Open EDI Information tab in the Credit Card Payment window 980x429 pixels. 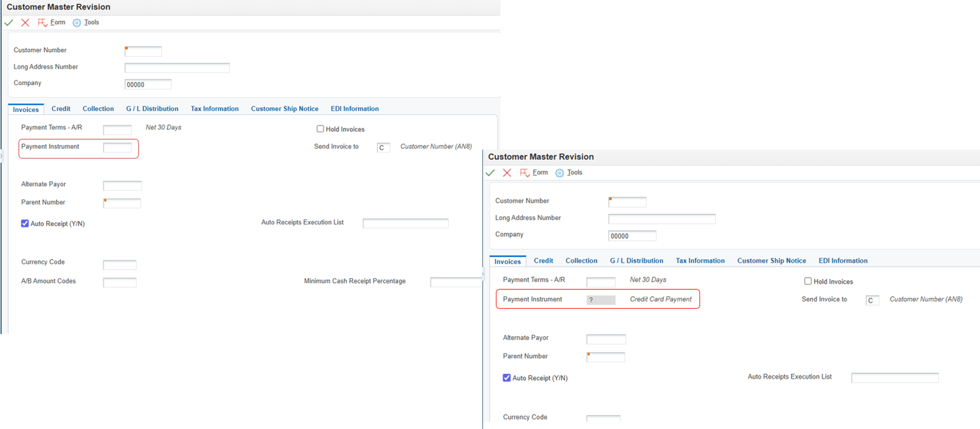pyautogui.click(x=843, y=261)
